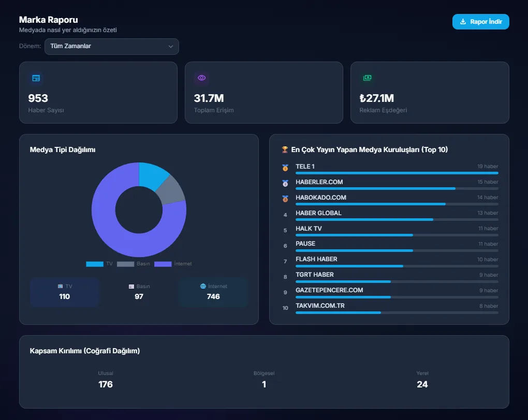Select the İnternet count card showing 746
Viewport: 528px width, 420px height.
213,292
